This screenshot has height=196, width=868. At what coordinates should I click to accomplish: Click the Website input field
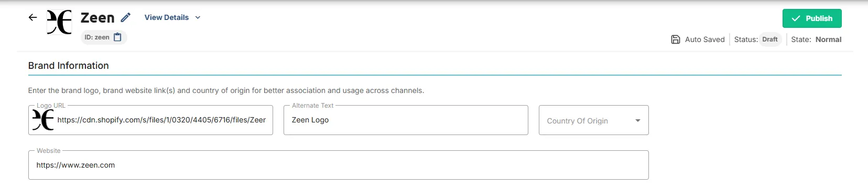coord(338,165)
